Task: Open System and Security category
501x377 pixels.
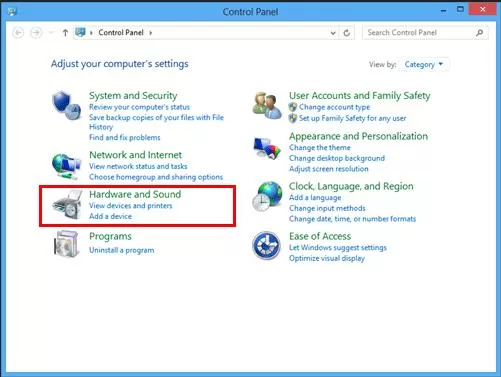Action: coord(133,96)
